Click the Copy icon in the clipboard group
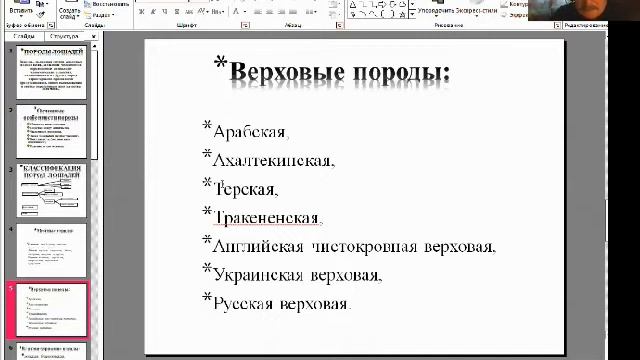 coord(39,4)
